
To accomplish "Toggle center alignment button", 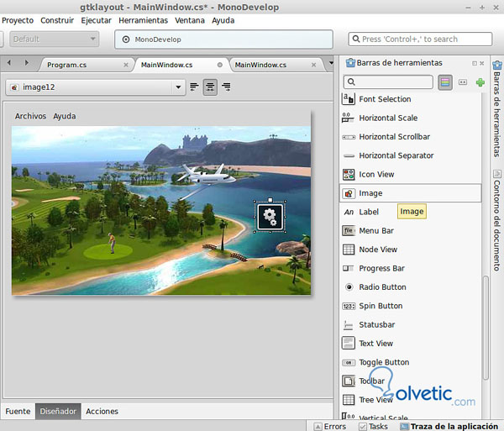I will 210,87.
